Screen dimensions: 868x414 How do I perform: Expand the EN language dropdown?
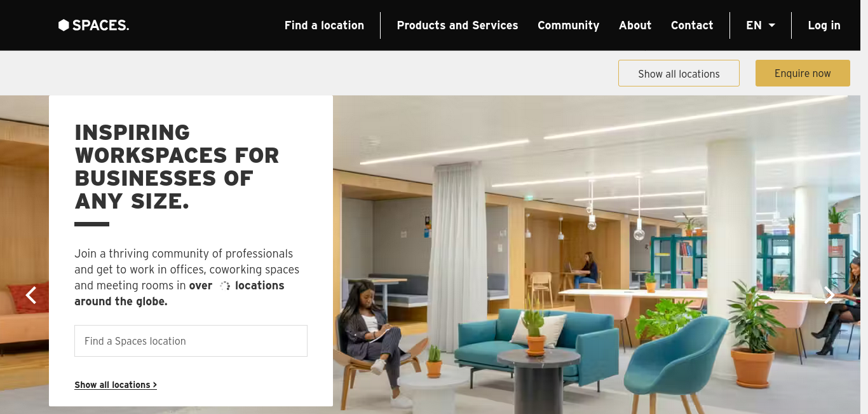click(761, 25)
